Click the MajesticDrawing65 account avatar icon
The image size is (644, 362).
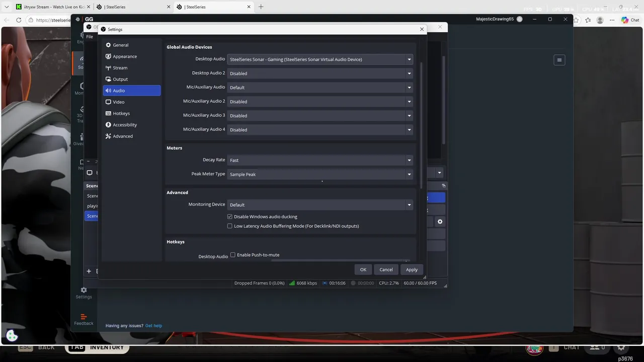point(520,19)
